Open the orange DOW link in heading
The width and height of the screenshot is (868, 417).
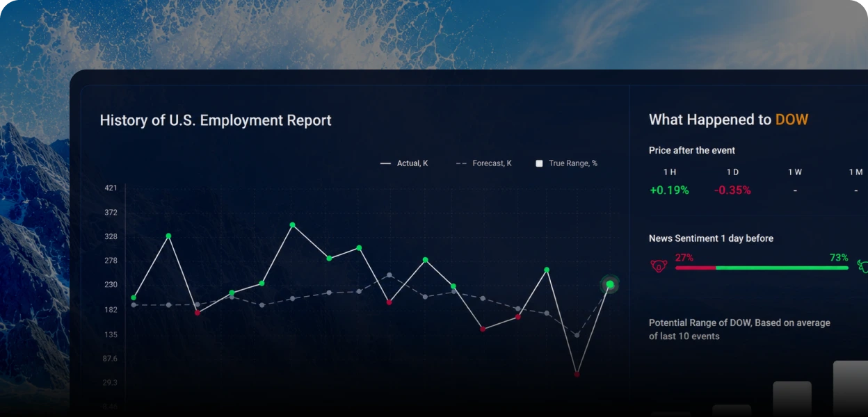[x=791, y=120]
